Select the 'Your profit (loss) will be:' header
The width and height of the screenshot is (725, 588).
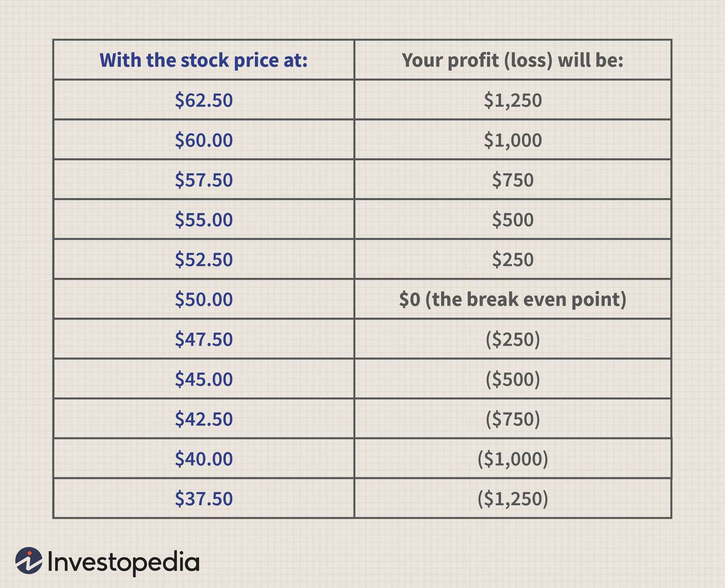click(x=513, y=60)
